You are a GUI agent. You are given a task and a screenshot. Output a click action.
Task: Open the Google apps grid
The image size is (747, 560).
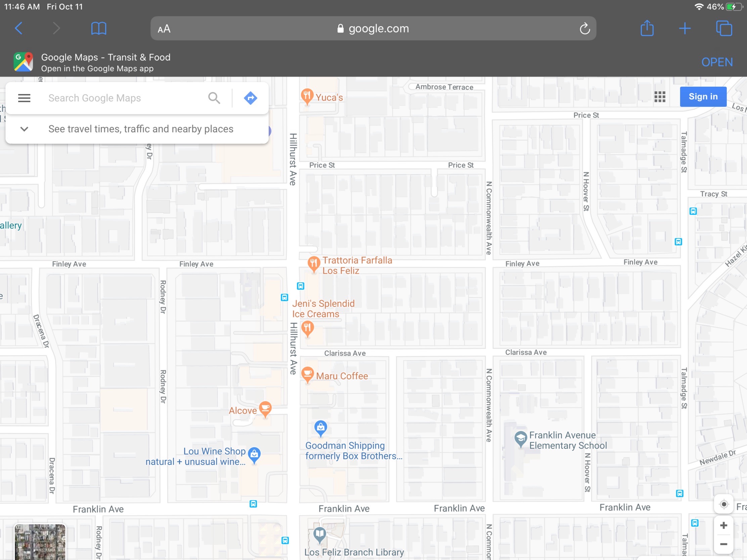coord(660,97)
